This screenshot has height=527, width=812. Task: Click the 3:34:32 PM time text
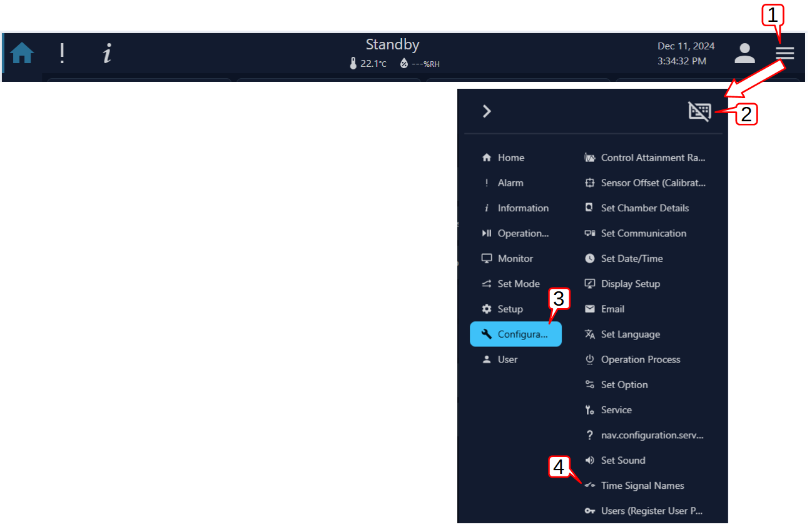click(x=682, y=61)
